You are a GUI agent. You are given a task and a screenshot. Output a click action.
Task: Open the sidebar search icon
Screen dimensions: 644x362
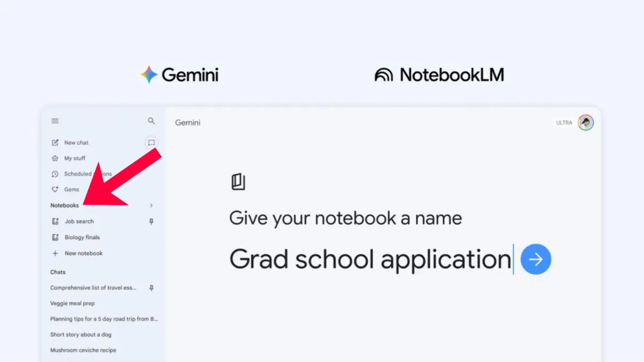click(x=151, y=121)
